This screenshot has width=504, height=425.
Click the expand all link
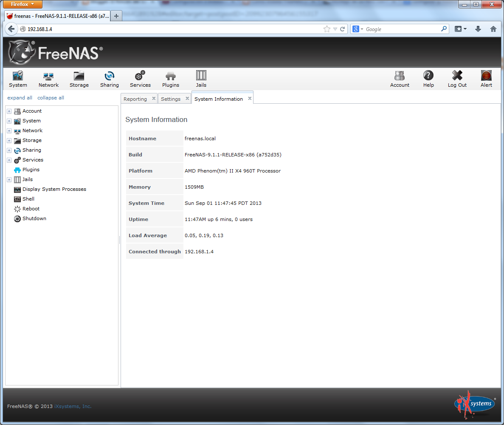[20, 98]
